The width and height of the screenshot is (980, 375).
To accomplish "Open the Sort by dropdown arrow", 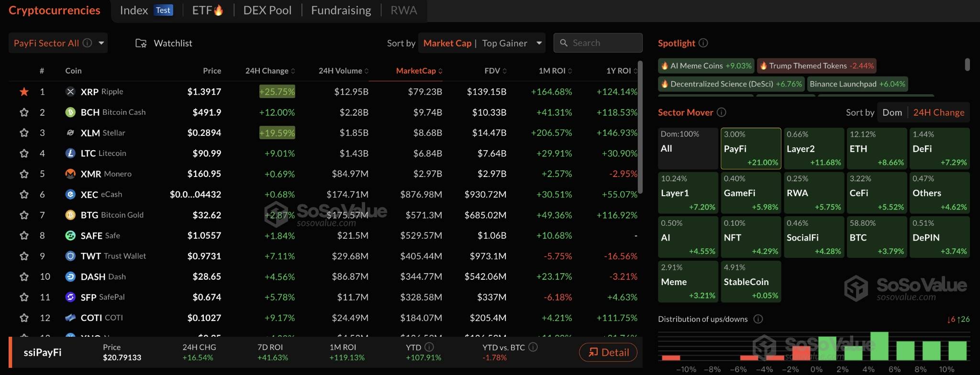I will click(539, 43).
